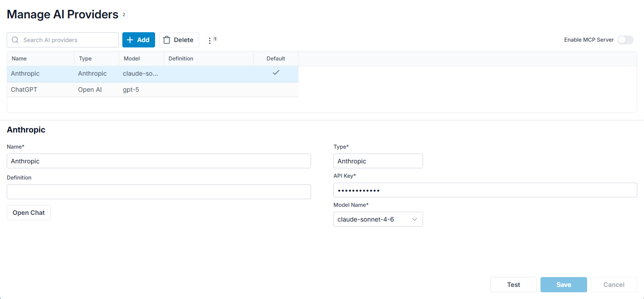Sort by the Default column header
Image resolution: width=644 pixels, height=299 pixels.
(276, 59)
